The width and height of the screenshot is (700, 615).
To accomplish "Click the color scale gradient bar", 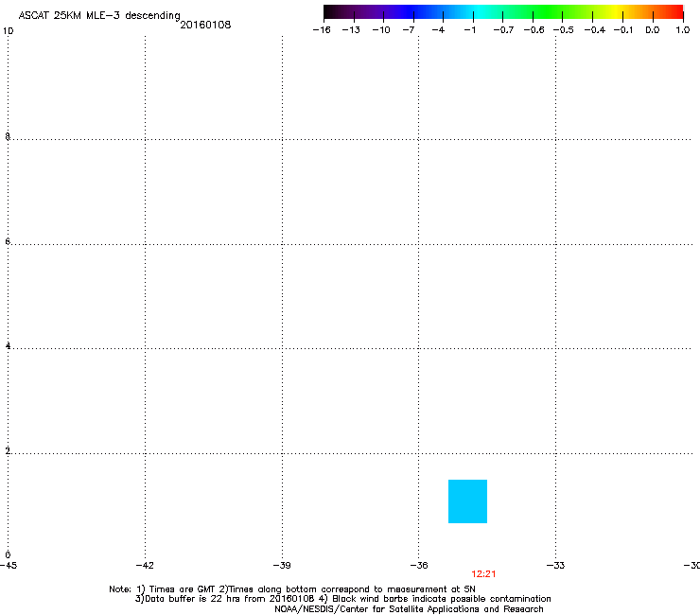I will 503,11.
